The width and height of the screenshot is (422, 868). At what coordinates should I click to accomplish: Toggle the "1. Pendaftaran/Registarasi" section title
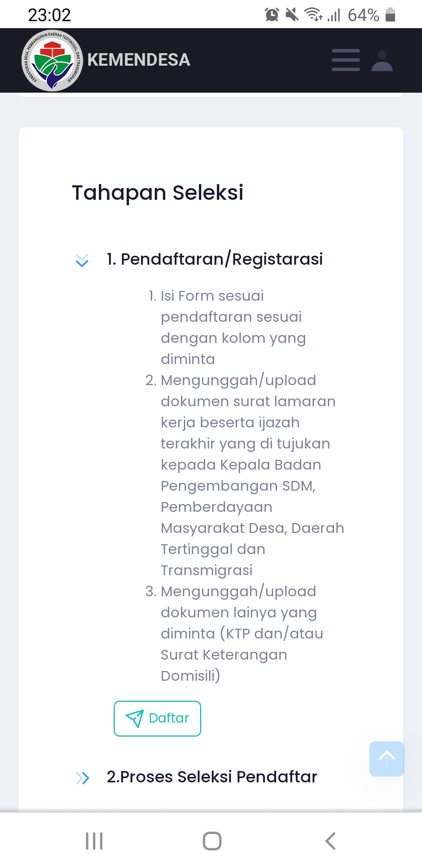(x=215, y=259)
